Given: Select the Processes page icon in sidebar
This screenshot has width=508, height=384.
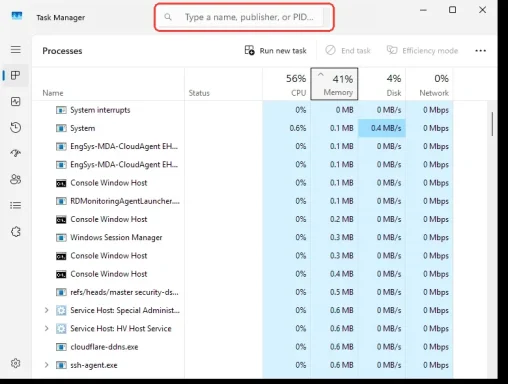Looking at the screenshot, I should pyautogui.click(x=16, y=75).
